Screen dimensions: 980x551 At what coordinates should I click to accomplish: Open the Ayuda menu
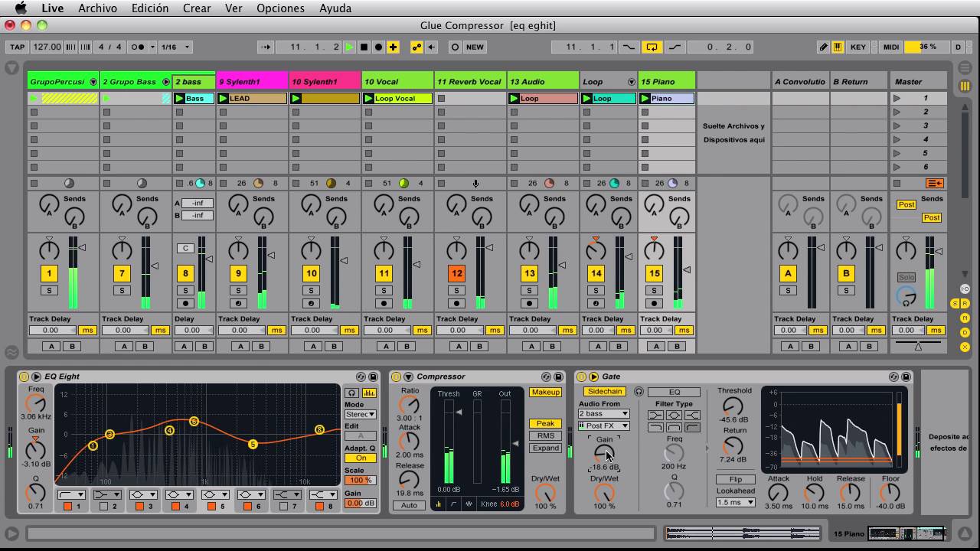pos(335,8)
